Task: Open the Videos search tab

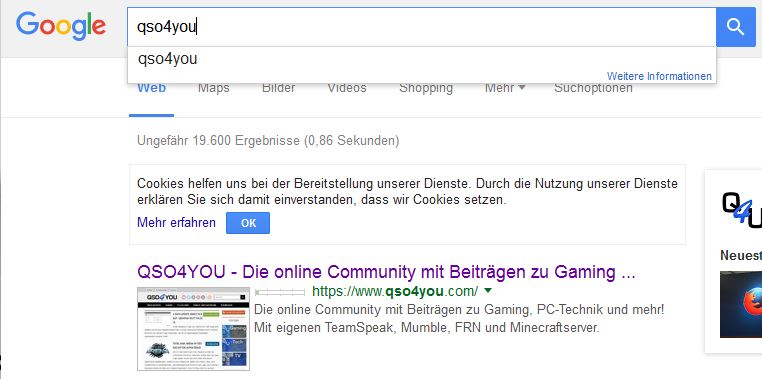Action: coord(346,88)
